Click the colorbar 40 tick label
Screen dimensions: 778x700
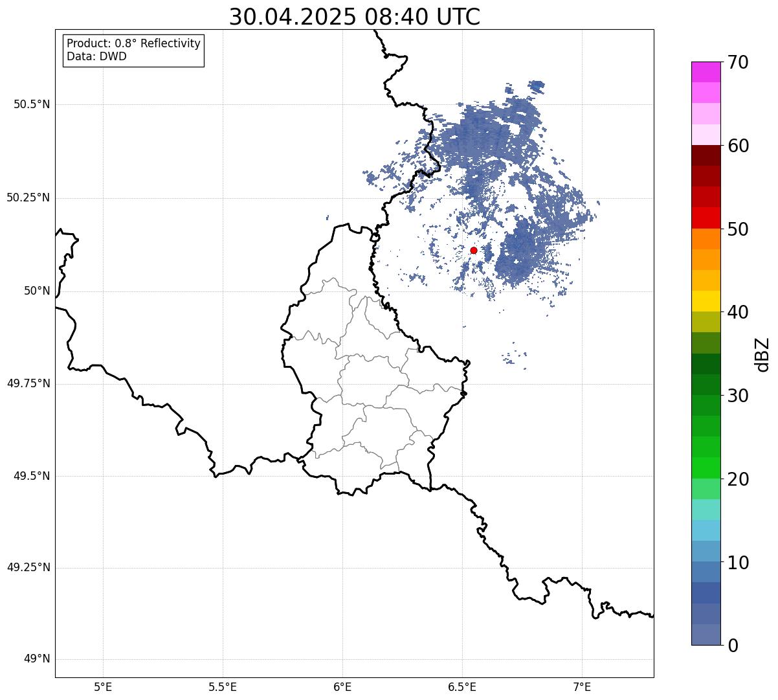tap(738, 312)
